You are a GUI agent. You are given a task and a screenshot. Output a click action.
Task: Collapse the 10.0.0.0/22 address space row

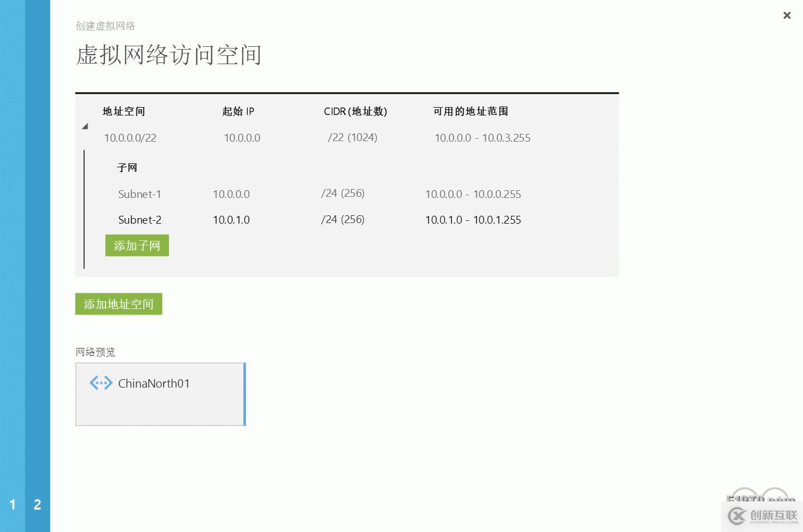coord(85,127)
